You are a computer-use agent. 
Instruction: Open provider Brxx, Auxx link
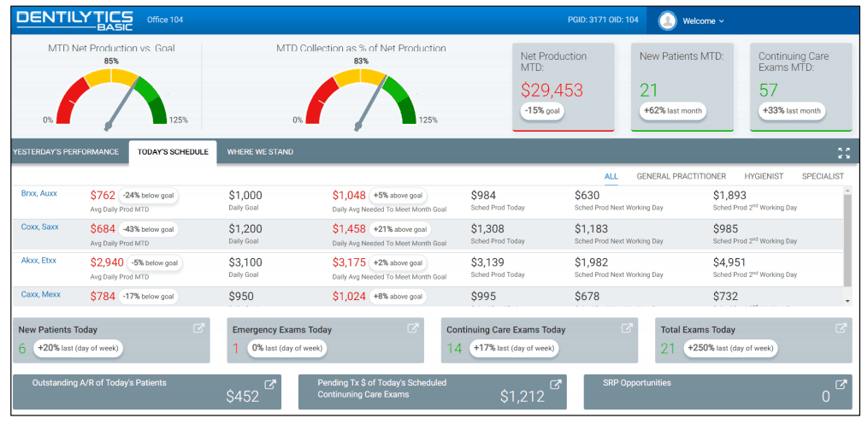39,193
